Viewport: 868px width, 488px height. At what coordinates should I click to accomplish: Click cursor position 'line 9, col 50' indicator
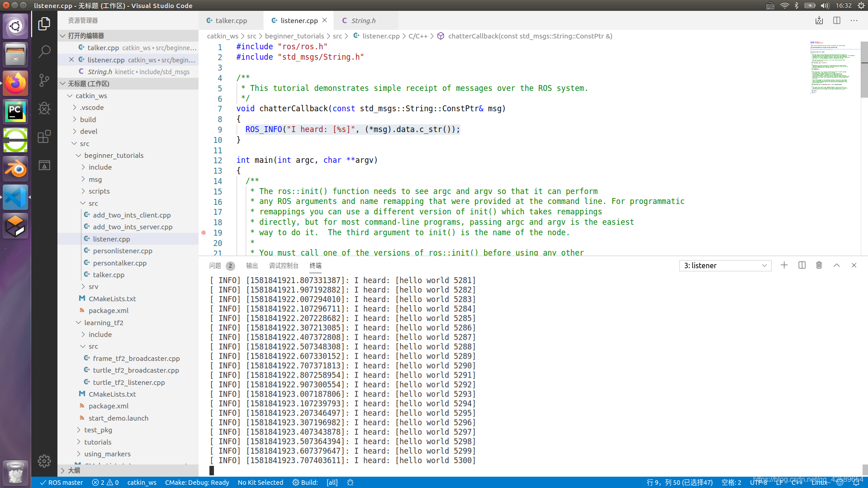pos(679,483)
